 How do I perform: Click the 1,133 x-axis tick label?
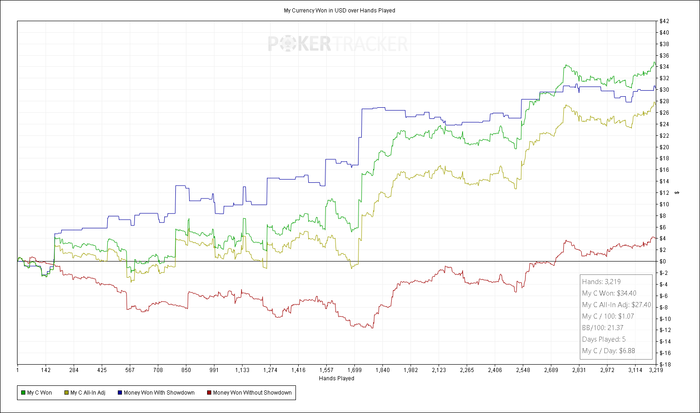(242, 370)
